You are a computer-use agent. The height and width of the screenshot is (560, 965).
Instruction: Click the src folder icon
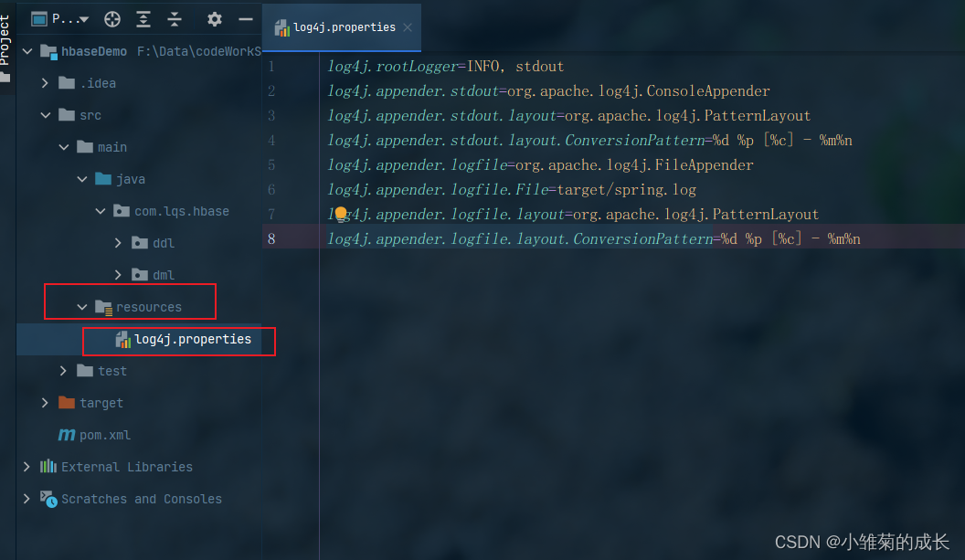[67, 114]
